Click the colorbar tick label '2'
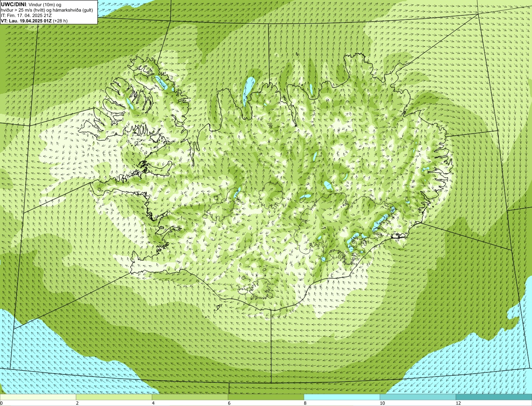Viewport: 532px width, 406px height. [x=77, y=403]
